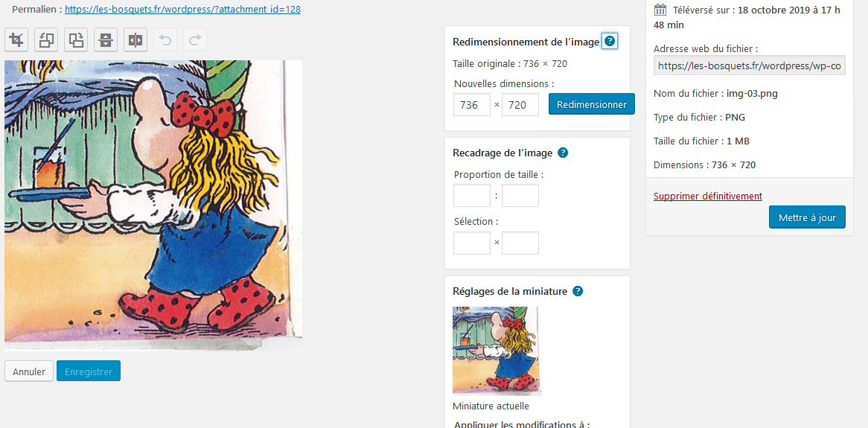Select the Crop tool icon

click(x=16, y=40)
